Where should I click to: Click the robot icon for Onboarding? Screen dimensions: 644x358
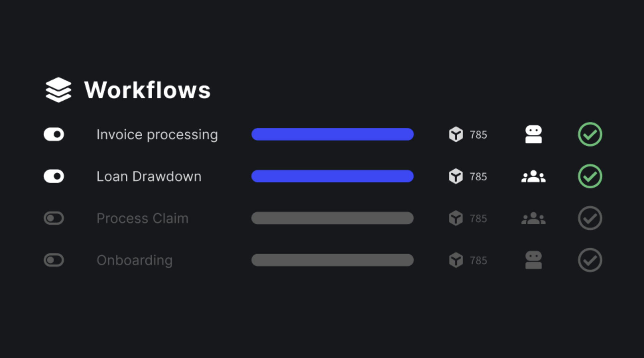tap(533, 260)
